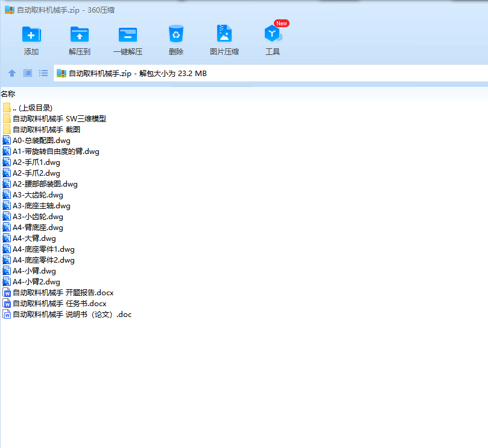Select folder 自动取料机械手 SW三维模型
Viewport: 488px width, 448px height.
click(x=54, y=119)
